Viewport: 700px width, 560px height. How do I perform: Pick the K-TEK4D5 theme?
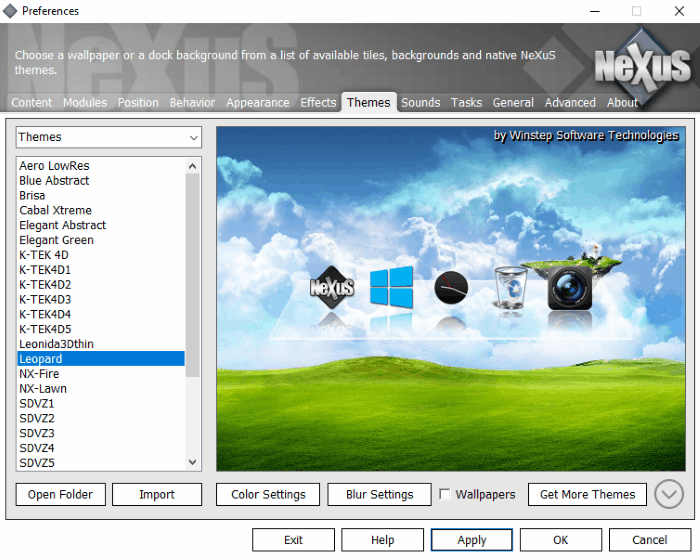(x=101, y=329)
